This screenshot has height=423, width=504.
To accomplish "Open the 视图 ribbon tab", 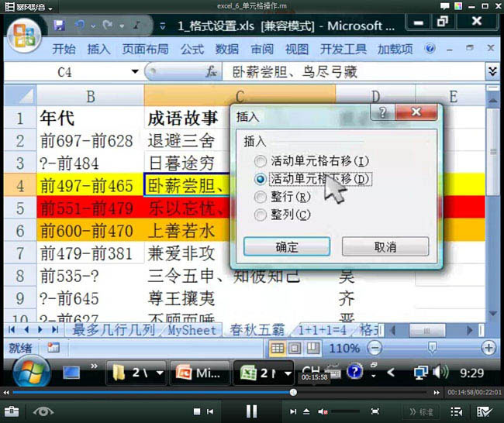I will 297,49.
